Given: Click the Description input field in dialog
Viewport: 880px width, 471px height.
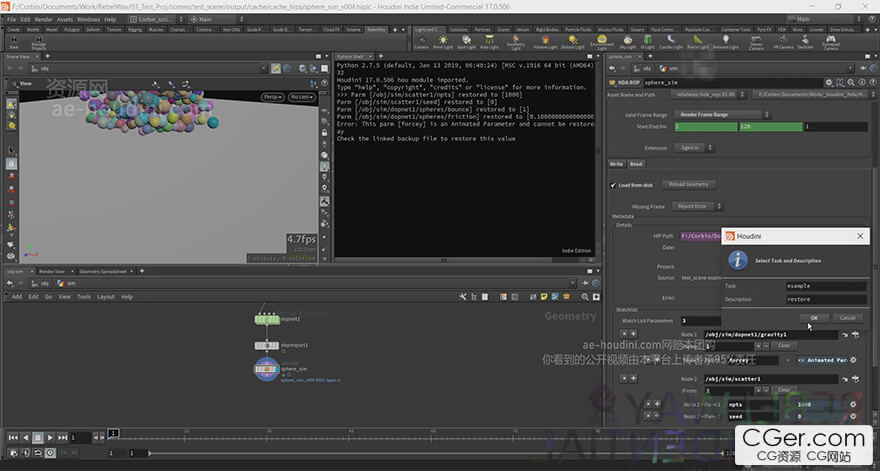Looking at the screenshot, I should pos(826,300).
